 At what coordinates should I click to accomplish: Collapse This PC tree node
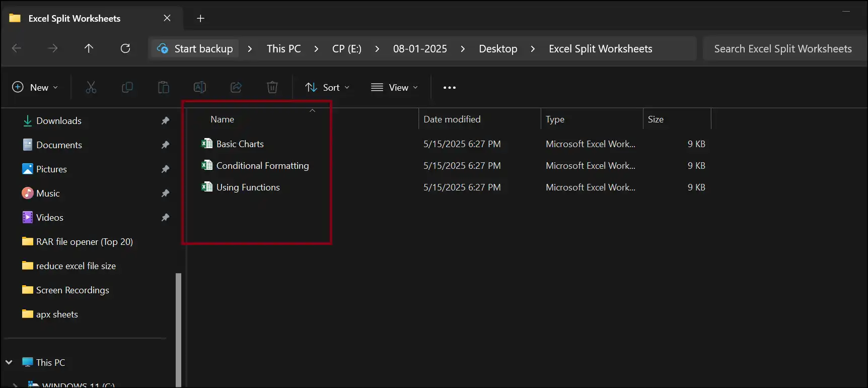click(9, 362)
